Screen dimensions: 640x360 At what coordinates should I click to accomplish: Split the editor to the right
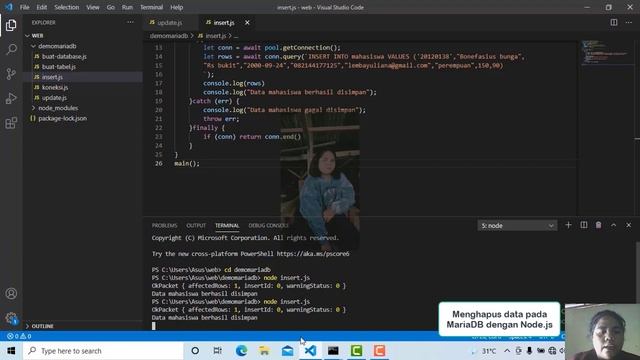pos(613,22)
